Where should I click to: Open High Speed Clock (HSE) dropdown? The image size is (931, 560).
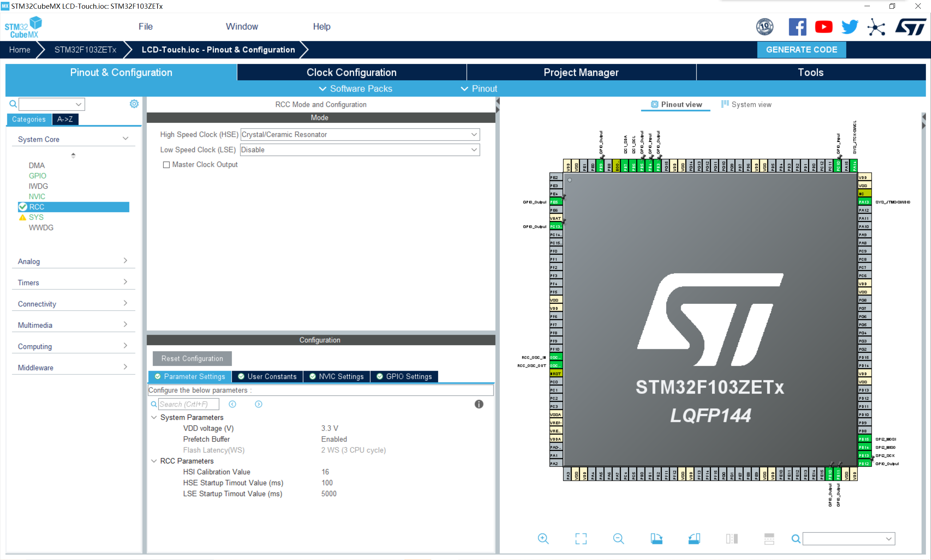coord(360,135)
